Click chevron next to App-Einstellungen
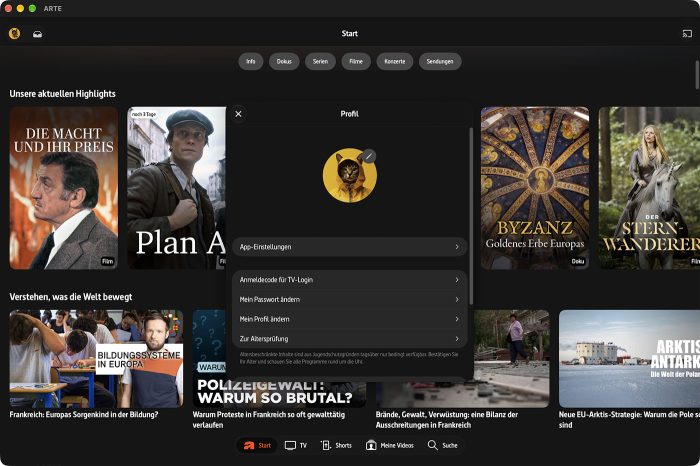700x466 pixels. [x=457, y=247]
